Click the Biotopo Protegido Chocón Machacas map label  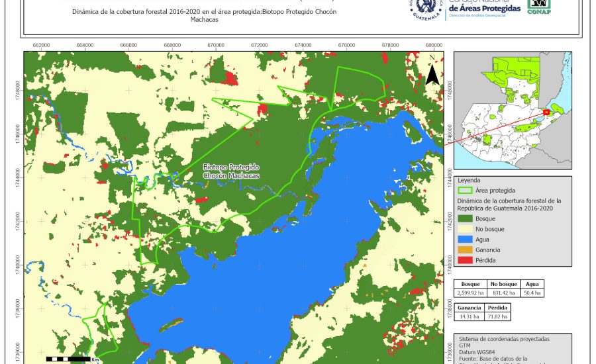pyautogui.click(x=231, y=172)
